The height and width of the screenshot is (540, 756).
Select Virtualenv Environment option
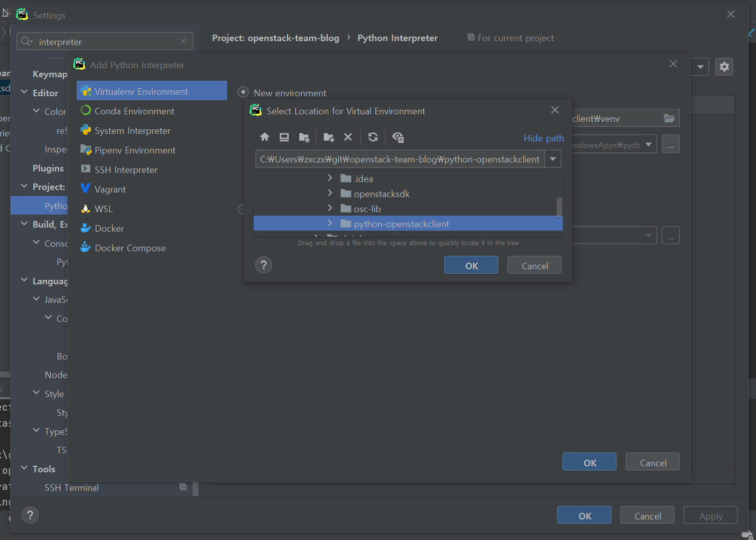152,91
